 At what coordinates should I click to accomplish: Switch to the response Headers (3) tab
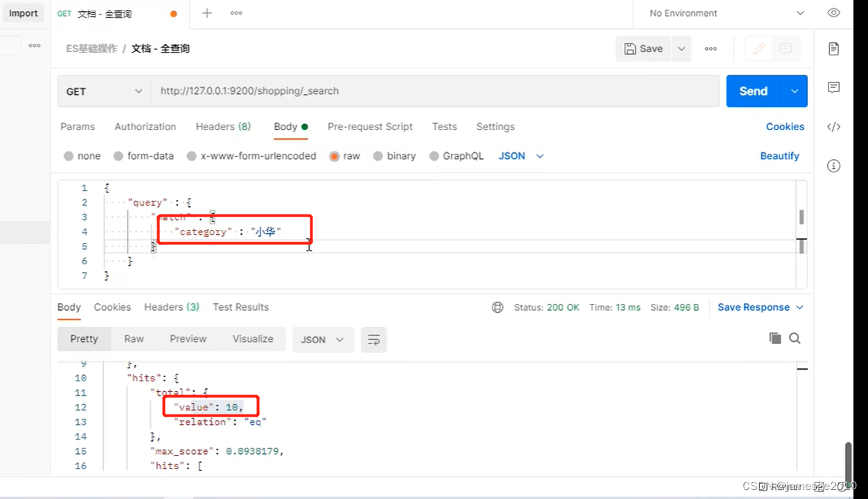172,307
